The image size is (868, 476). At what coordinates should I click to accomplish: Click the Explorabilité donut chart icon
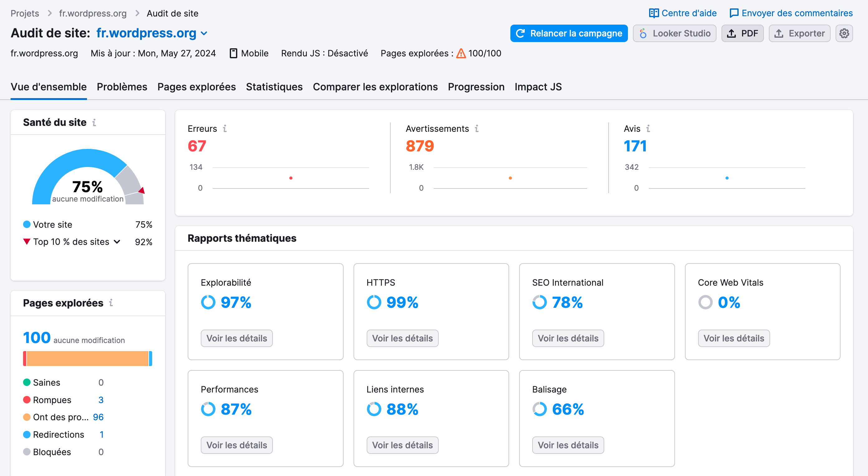pyautogui.click(x=208, y=302)
